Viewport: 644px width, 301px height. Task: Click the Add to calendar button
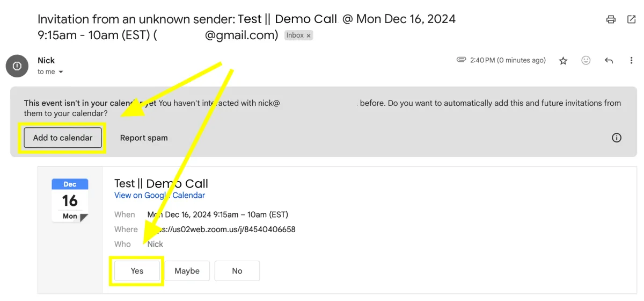click(x=63, y=138)
